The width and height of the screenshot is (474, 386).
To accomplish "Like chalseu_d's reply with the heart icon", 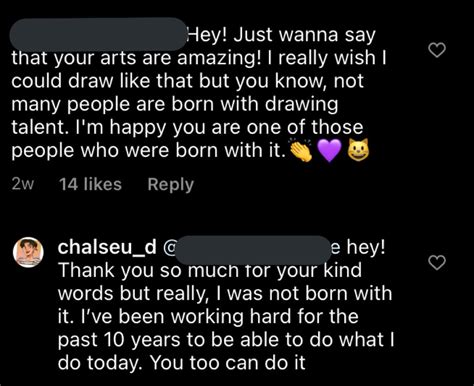I will tap(437, 262).
